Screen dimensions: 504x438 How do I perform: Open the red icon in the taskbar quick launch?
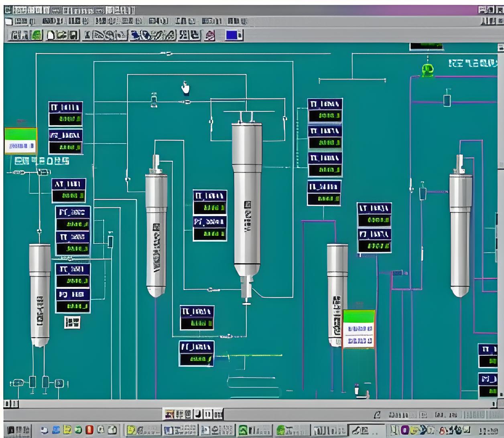pyautogui.click(x=89, y=430)
